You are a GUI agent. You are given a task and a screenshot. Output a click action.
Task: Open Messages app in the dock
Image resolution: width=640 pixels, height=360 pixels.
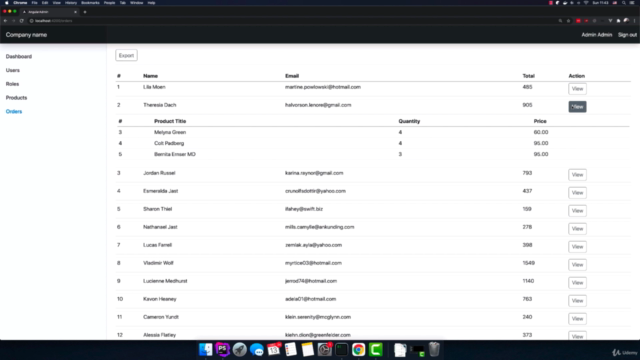(257, 349)
